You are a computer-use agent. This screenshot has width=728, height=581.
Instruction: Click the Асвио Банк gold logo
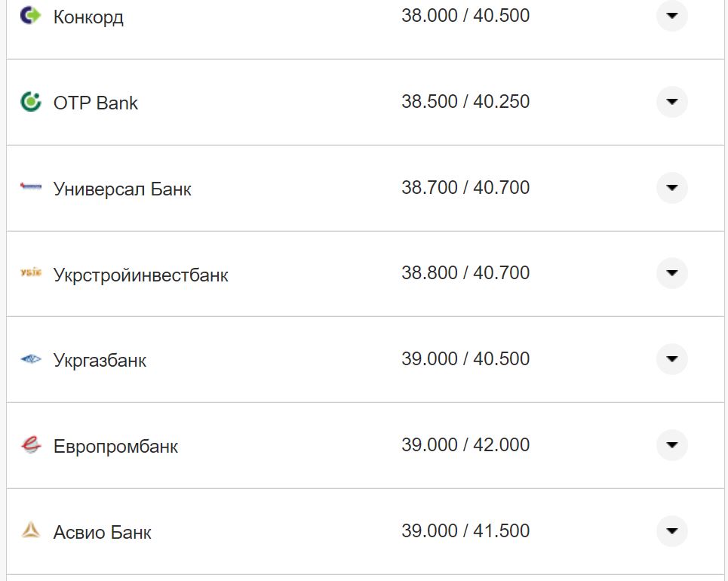click(31, 531)
